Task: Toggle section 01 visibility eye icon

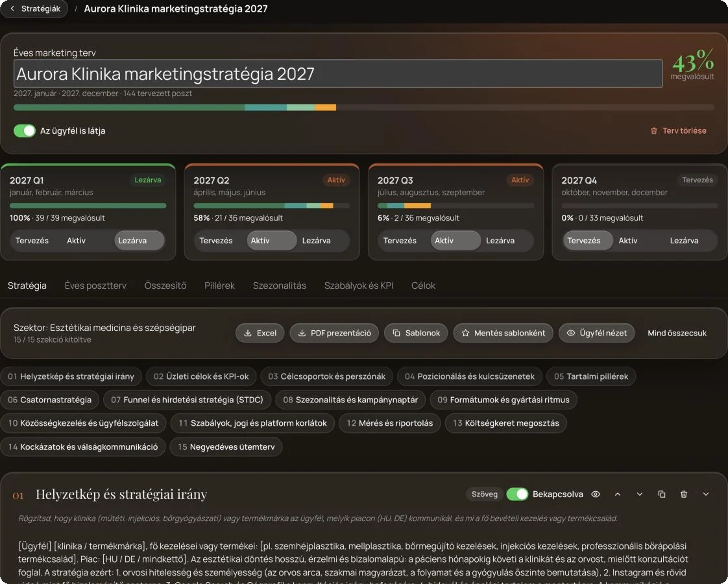Action: [596, 494]
